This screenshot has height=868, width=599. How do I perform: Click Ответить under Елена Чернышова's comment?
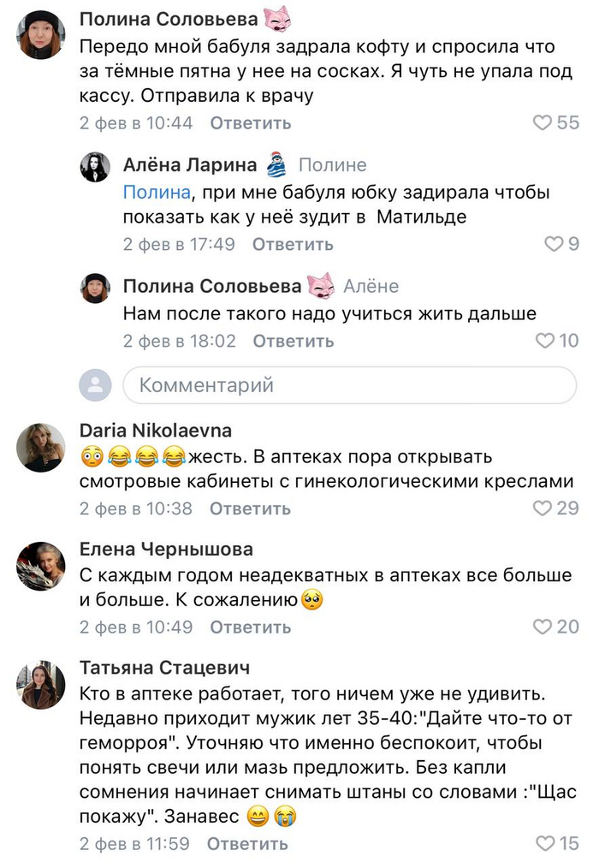coord(250,627)
